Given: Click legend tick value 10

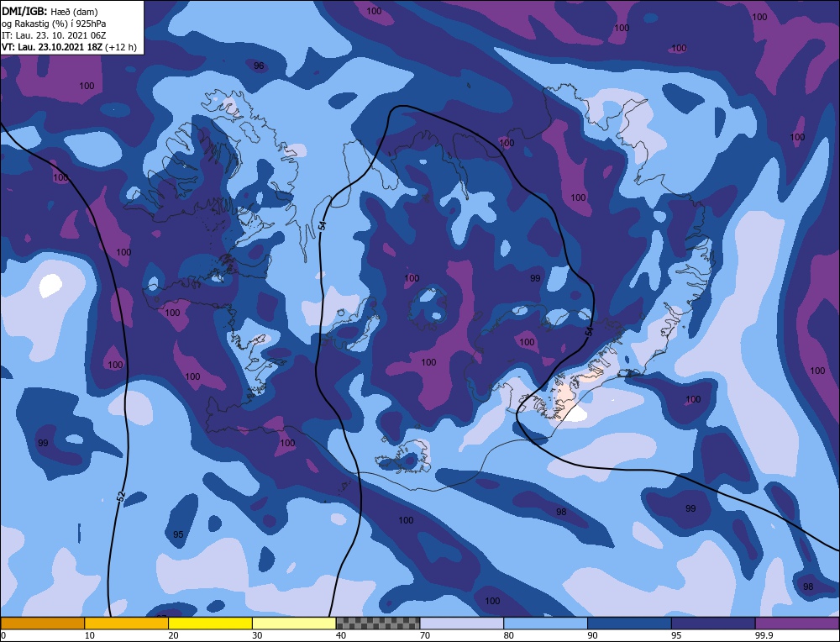Looking at the screenshot, I should [x=90, y=635].
